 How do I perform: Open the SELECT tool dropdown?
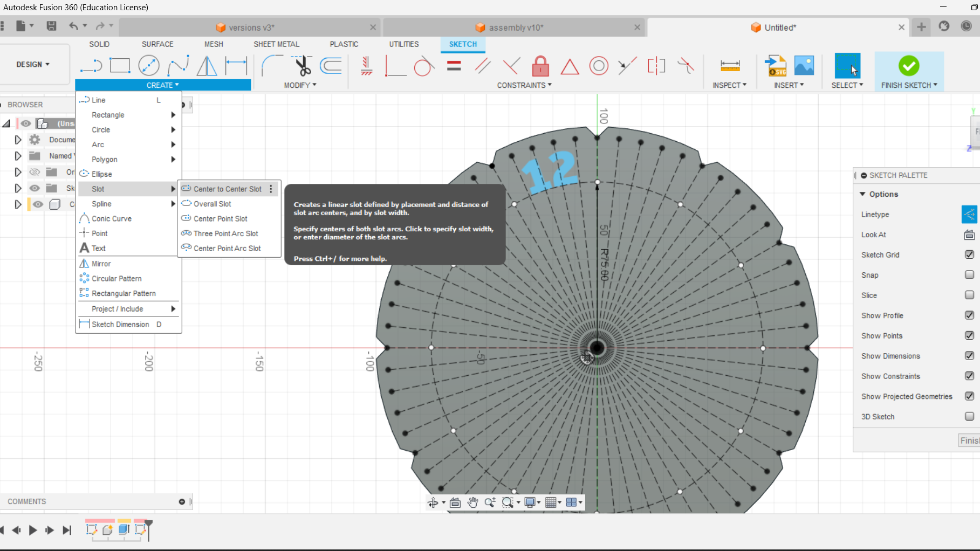click(847, 85)
